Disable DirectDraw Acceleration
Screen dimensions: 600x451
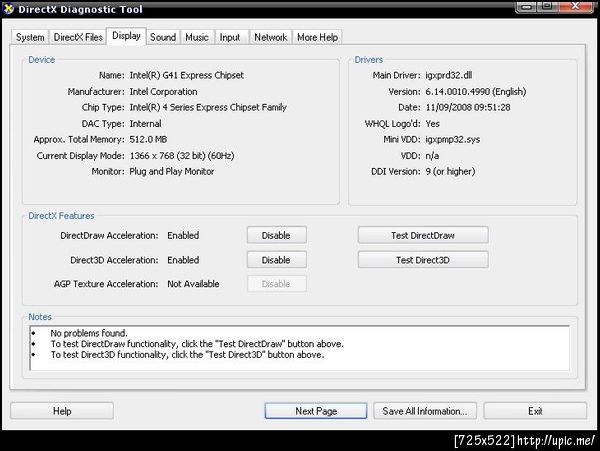[276, 235]
